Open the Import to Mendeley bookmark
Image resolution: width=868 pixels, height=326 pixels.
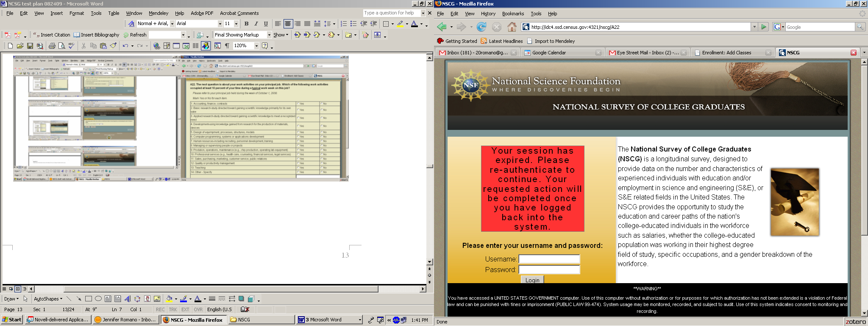coord(551,41)
